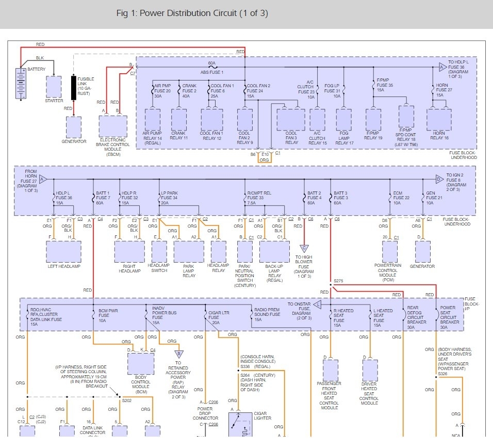
Task: Click the 'CIGAR LTR FUSE 20A' label
Action: click(x=219, y=318)
